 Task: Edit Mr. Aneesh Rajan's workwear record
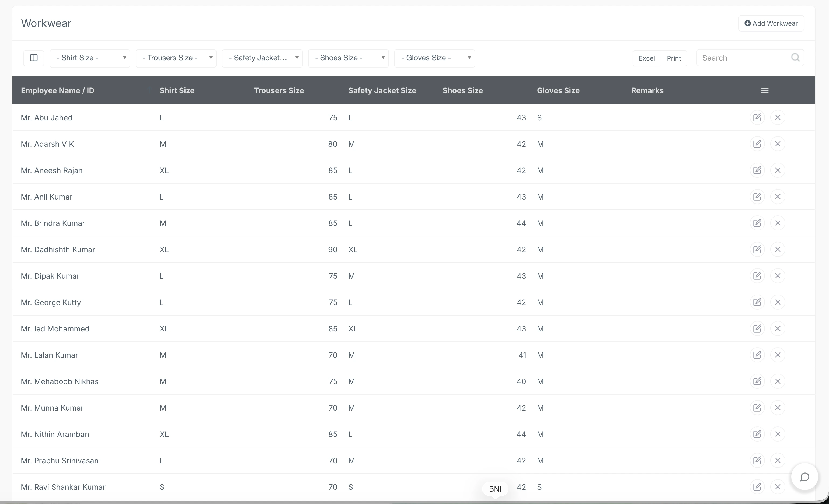[757, 170]
